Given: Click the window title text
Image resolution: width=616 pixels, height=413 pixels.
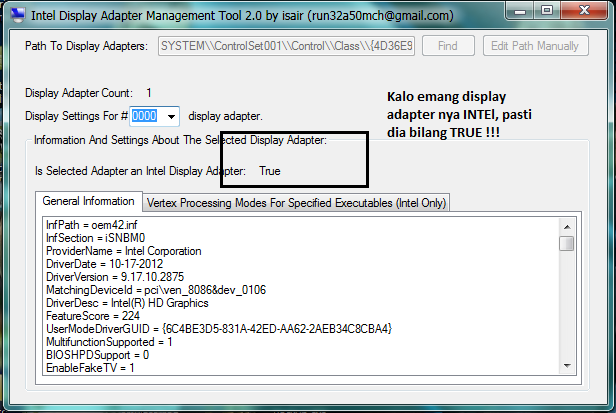Looking at the screenshot, I should coord(242,15).
